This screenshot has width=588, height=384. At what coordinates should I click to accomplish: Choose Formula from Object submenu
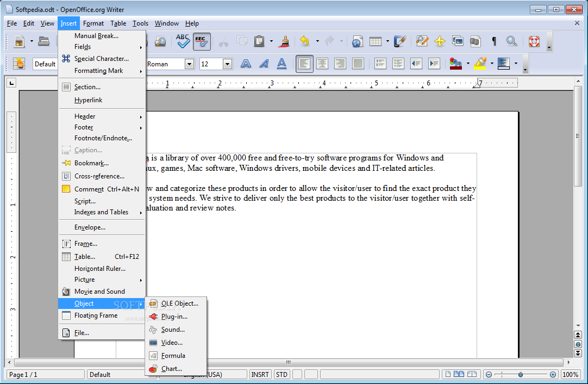176,356
